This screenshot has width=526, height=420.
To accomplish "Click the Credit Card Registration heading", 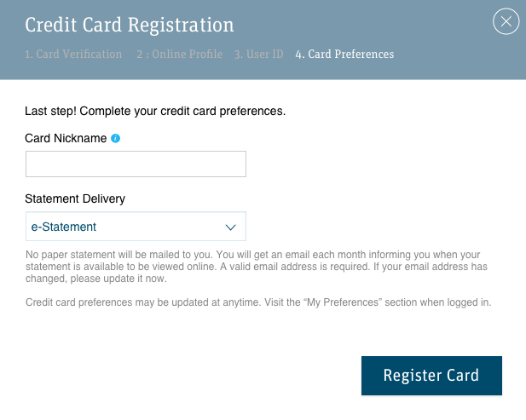I will (130, 25).
